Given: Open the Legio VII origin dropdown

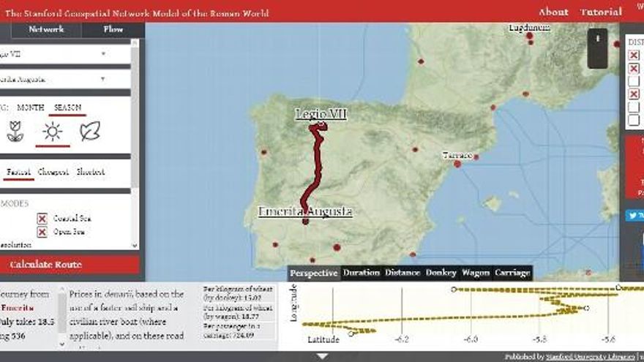Looking at the screenshot, I should pyautogui.click(x=65, y=54).
